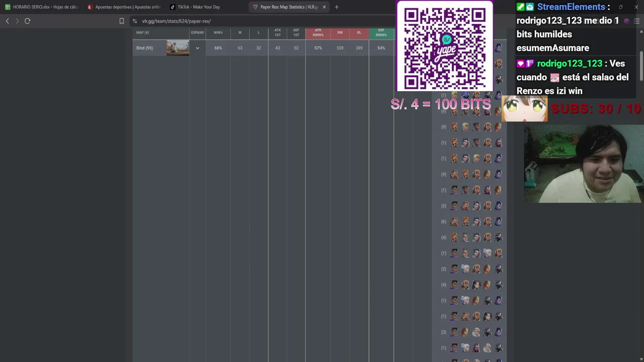This screenshot has height=362, width=644.
Task: Click the Bind win rate value '66%'
Action: click(218, 48)
